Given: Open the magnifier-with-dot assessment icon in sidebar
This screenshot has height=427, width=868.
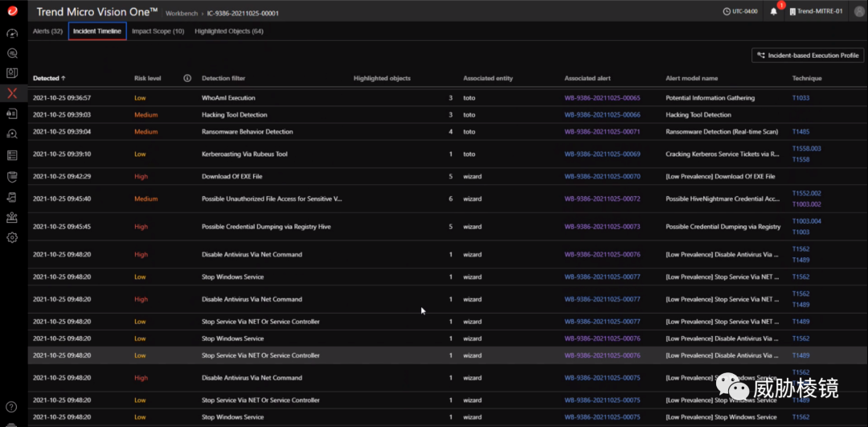Looking at the screenshot, I should [12, 134].
